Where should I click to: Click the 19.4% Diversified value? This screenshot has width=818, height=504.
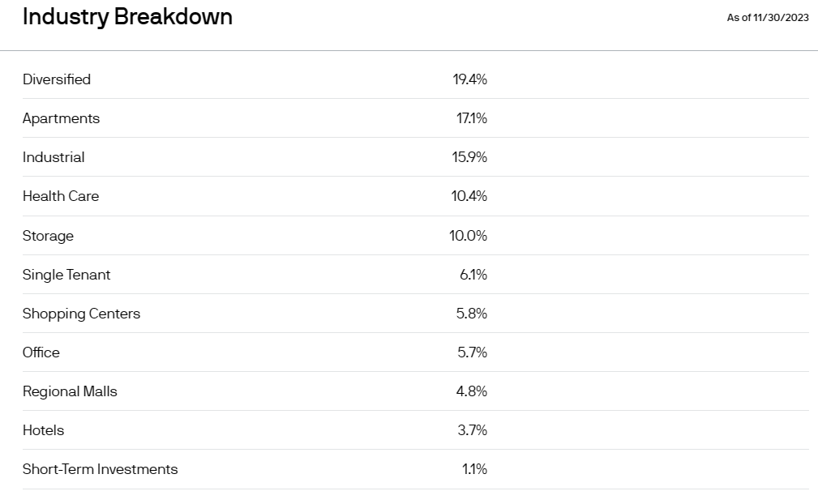469,79
